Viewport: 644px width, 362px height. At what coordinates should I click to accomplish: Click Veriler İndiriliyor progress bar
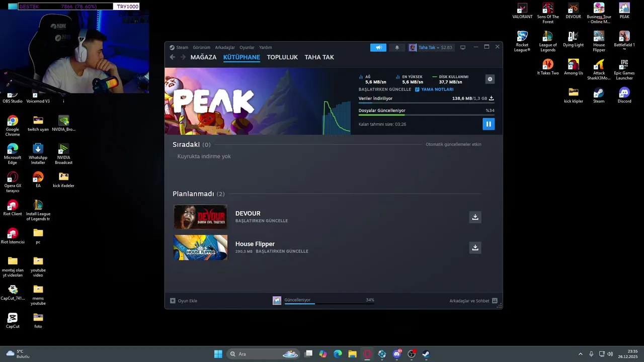426,103
